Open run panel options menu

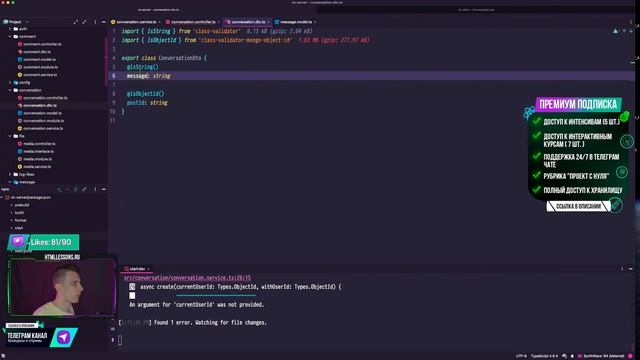tap(622, 269)
